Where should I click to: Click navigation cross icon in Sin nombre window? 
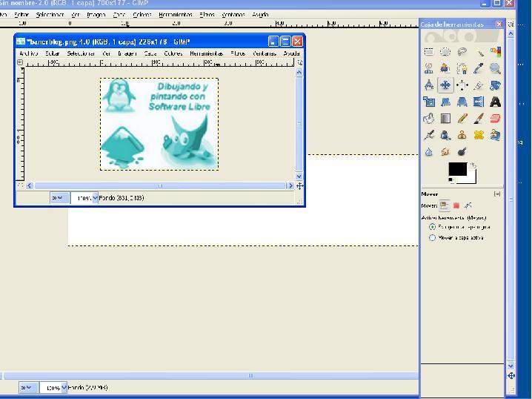click(x=511, y=375)
